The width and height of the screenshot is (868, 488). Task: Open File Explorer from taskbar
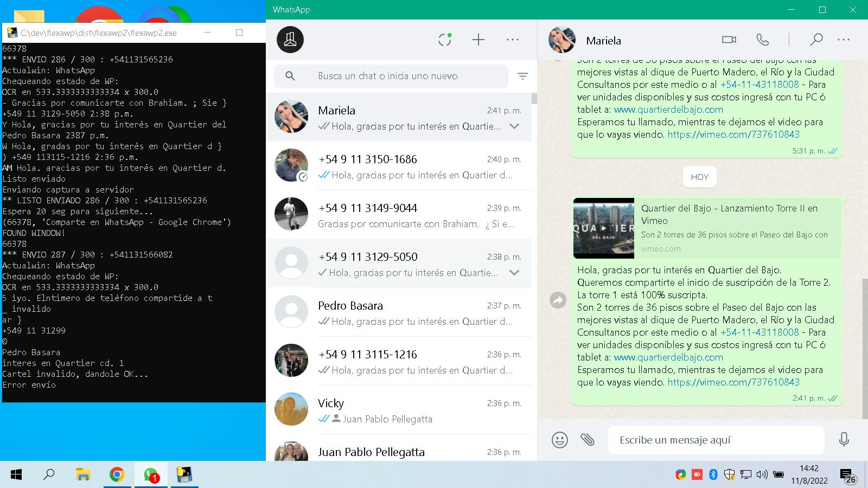click(82, 475)
